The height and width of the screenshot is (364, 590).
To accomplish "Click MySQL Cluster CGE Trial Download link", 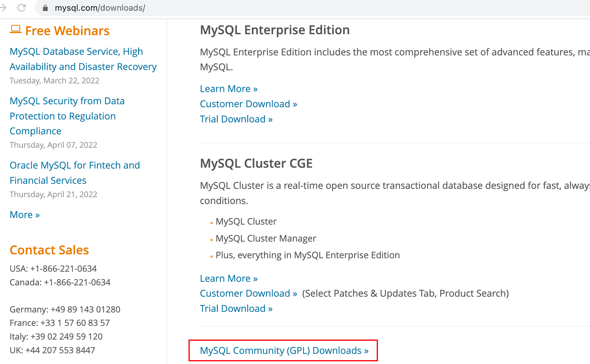I will pos(236,309).
